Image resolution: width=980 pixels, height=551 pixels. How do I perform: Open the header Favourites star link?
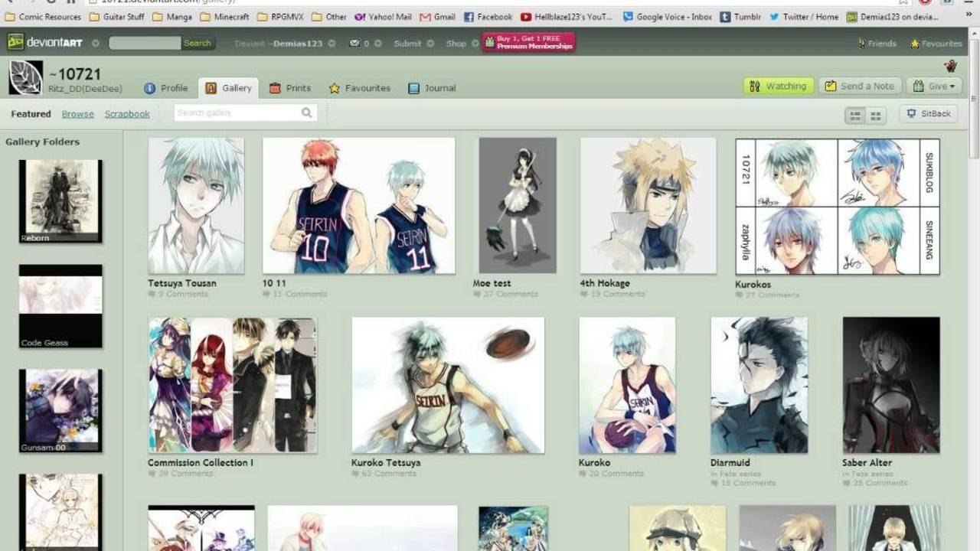[936, 44]
